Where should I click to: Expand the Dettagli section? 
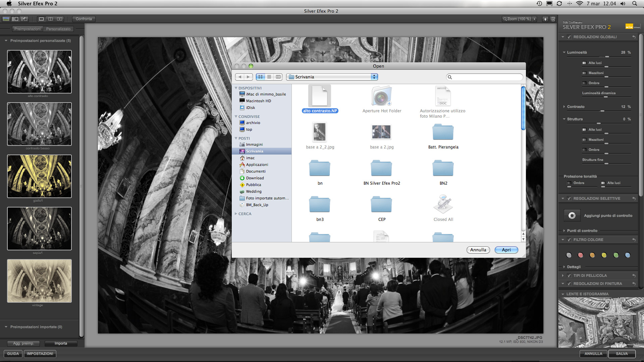click(564, 267)
